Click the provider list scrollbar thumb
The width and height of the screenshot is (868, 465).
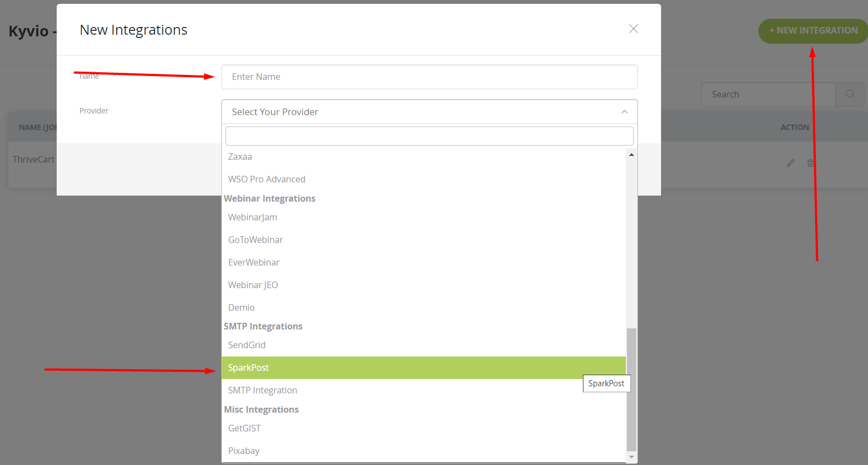point(631,390)
